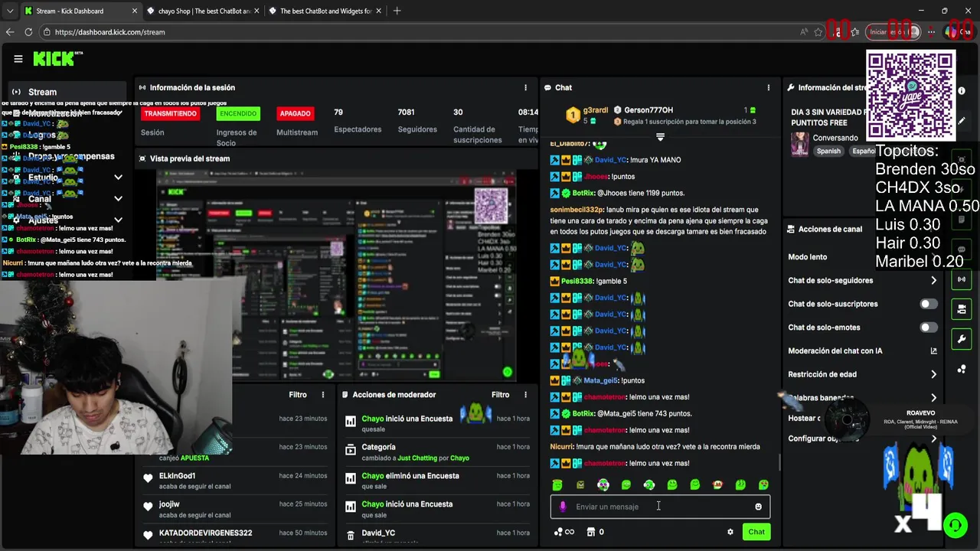This screenshot has height=551, width=980.
Task: Click ELkInGod1 follower entry
Action: click(x=177, y=476)
